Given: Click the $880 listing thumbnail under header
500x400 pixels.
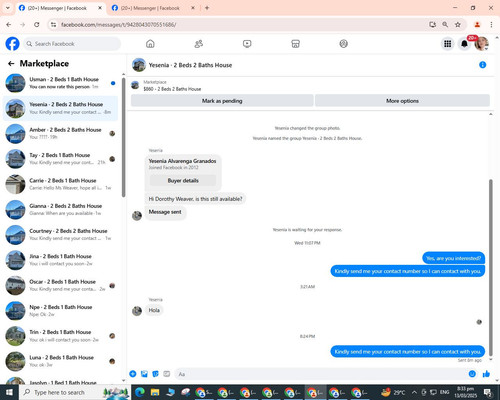Looking at the screenshot, I should pos(135,85).
